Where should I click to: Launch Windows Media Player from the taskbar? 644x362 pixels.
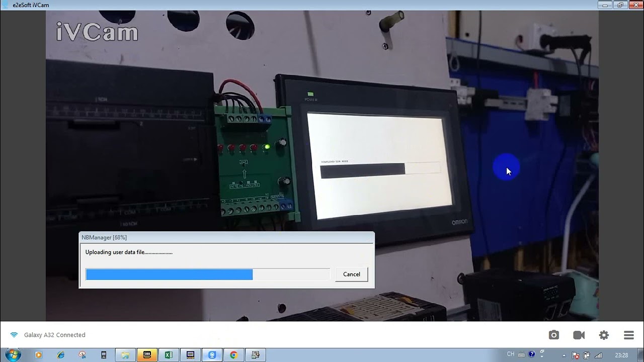point(38,355)
